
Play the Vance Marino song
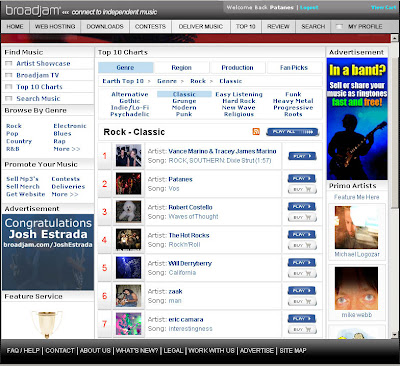(302, 156)
